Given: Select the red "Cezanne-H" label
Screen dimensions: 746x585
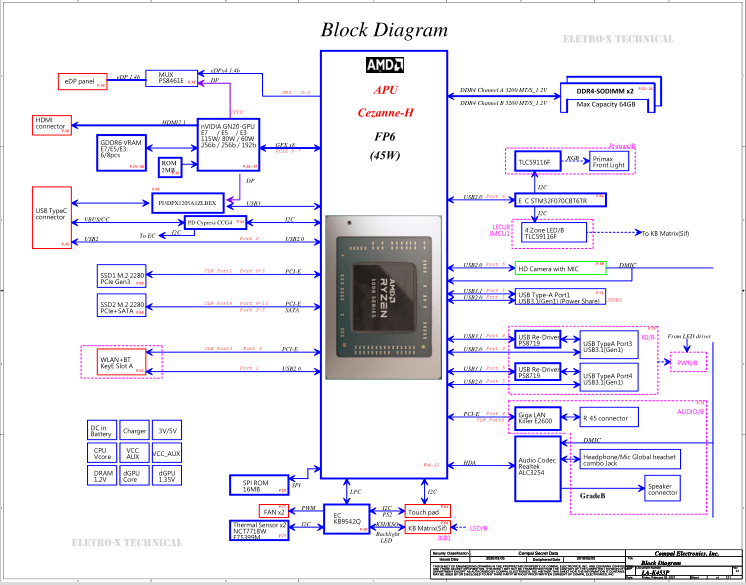Looking at the screenshot, I should click(x=385, y=113).
